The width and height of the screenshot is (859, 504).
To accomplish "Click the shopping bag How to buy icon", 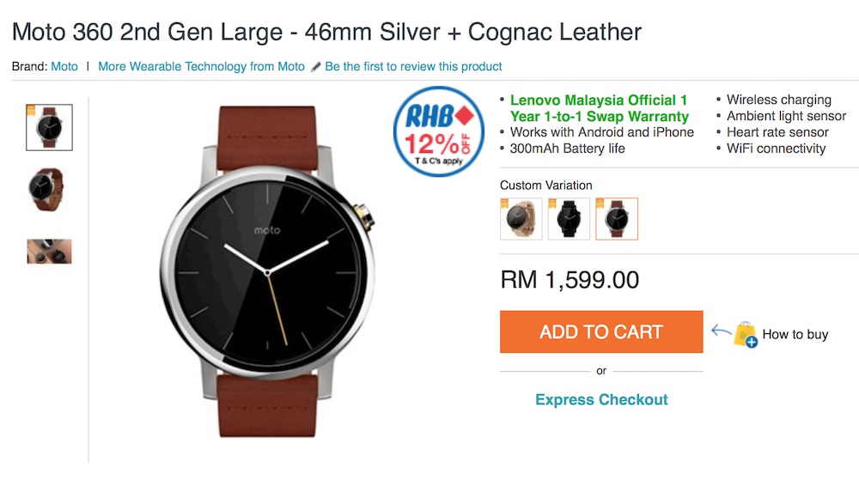I will point(745,334).
